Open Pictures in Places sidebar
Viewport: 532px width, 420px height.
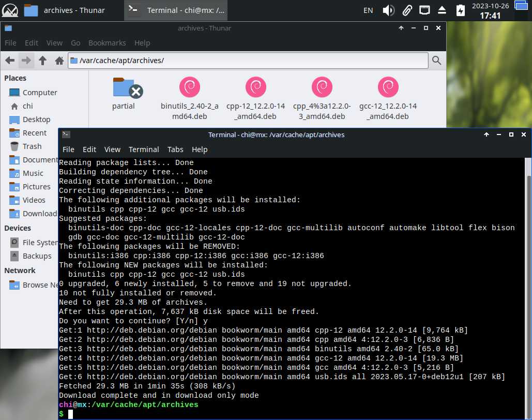[x=30, y=187]
